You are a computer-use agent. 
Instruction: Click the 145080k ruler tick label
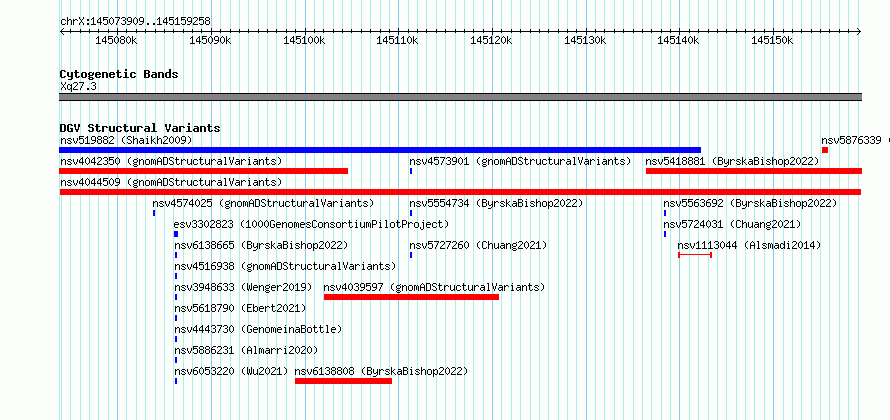coord(116,41)
